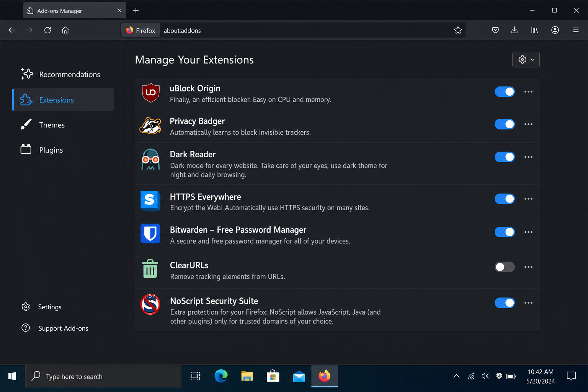Click the Privacy Badger badger icon
This screenshot has width=588, height=392.
150,126
